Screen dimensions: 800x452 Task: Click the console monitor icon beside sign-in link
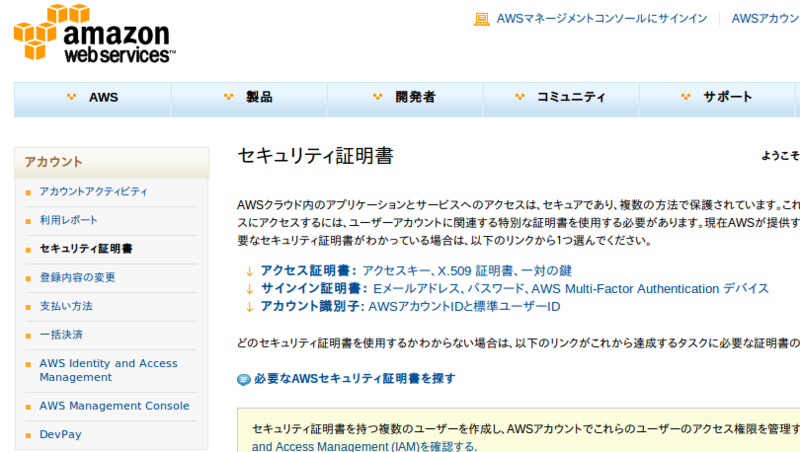coord(482,19)
